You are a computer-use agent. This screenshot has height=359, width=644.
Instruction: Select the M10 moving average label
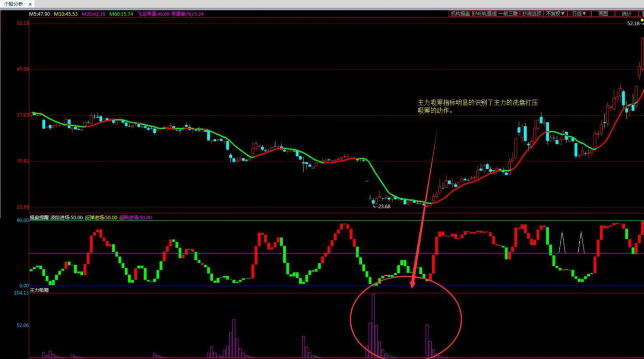(x=65, y=14)
